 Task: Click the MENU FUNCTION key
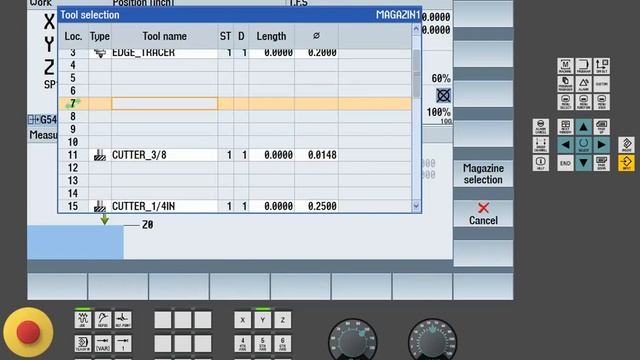click(x=583, y=102)
